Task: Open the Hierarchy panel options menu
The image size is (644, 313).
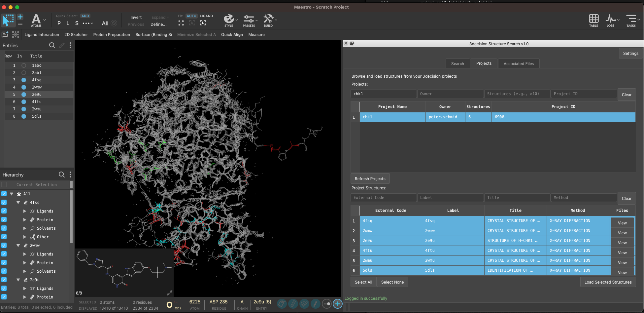Action: point(70,175)
